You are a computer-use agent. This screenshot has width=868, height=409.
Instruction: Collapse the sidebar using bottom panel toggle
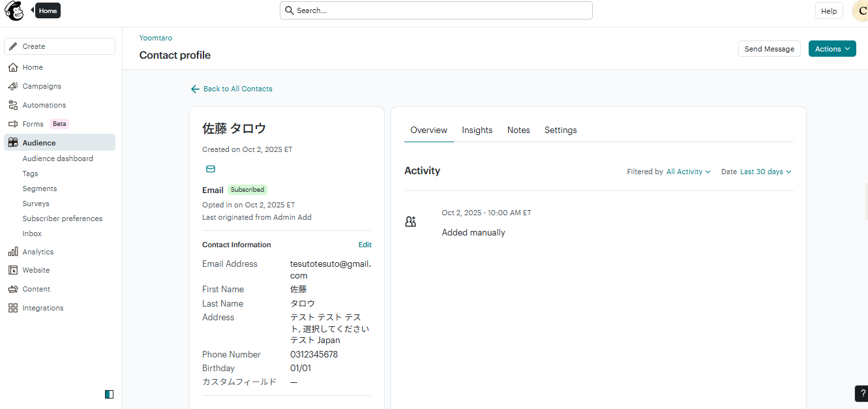(109, 394)
